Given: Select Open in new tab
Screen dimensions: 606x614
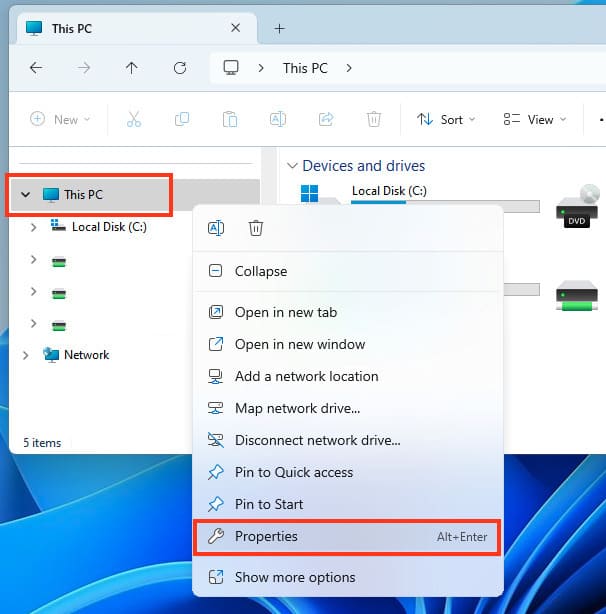Looking at the screenshot, I should point(347,312).
